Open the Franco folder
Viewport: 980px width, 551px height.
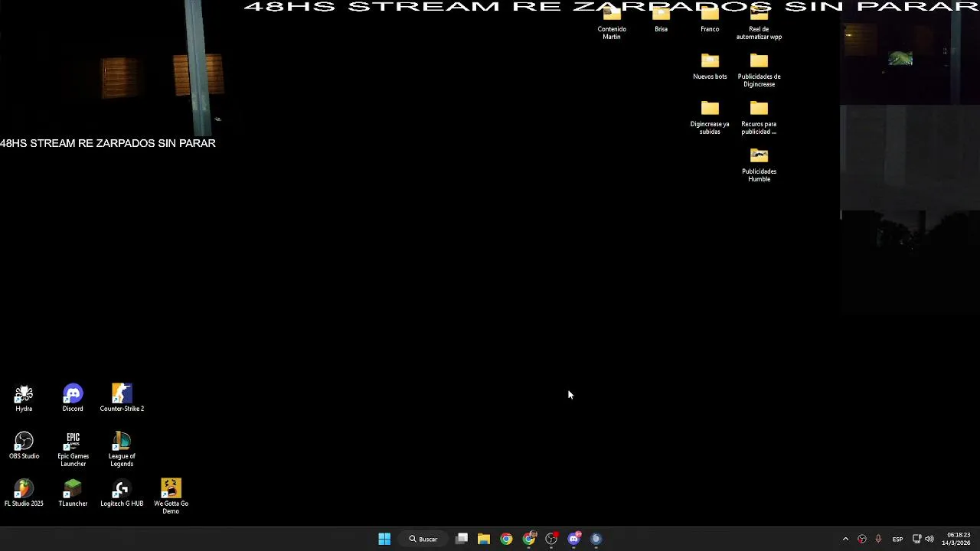coord(710,19)
